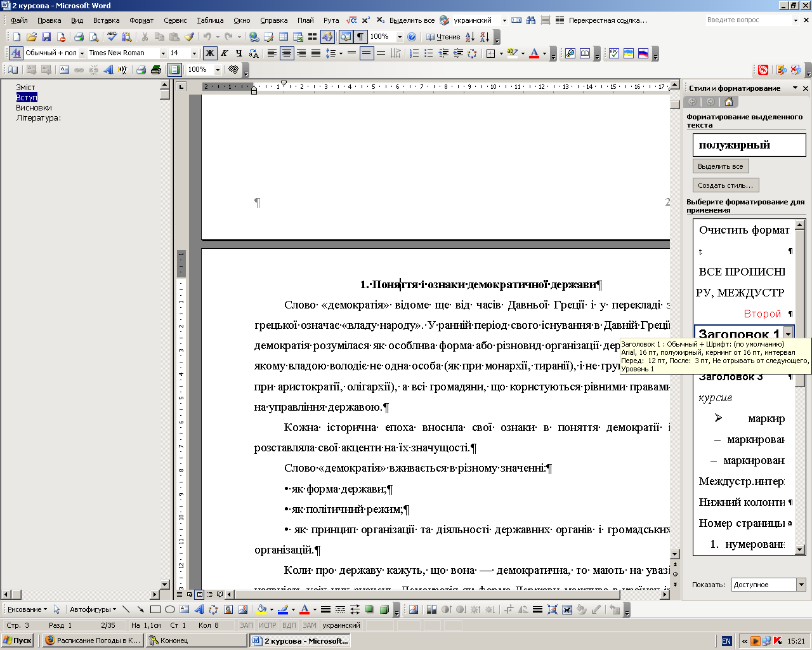Image resolution: width=812 pixels, height=650 pixels.
Task: Open the font size 14 dropdown
Action: point(195,53)
